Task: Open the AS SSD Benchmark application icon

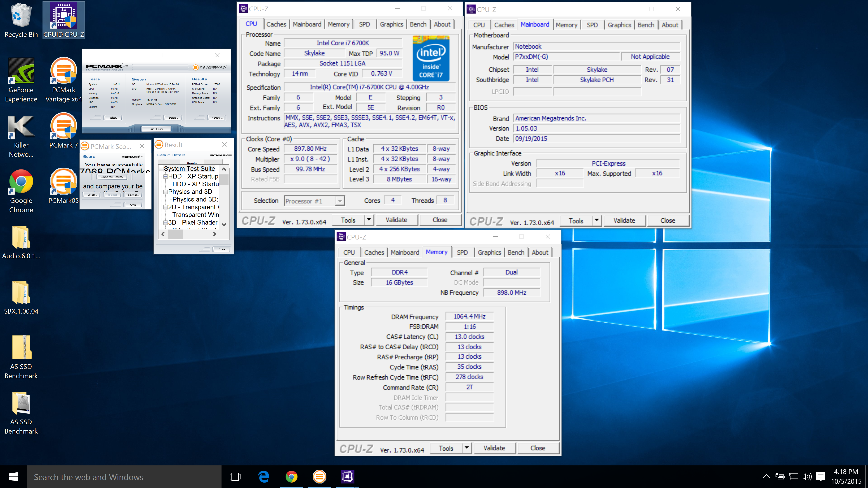Action: pos(21,413)
